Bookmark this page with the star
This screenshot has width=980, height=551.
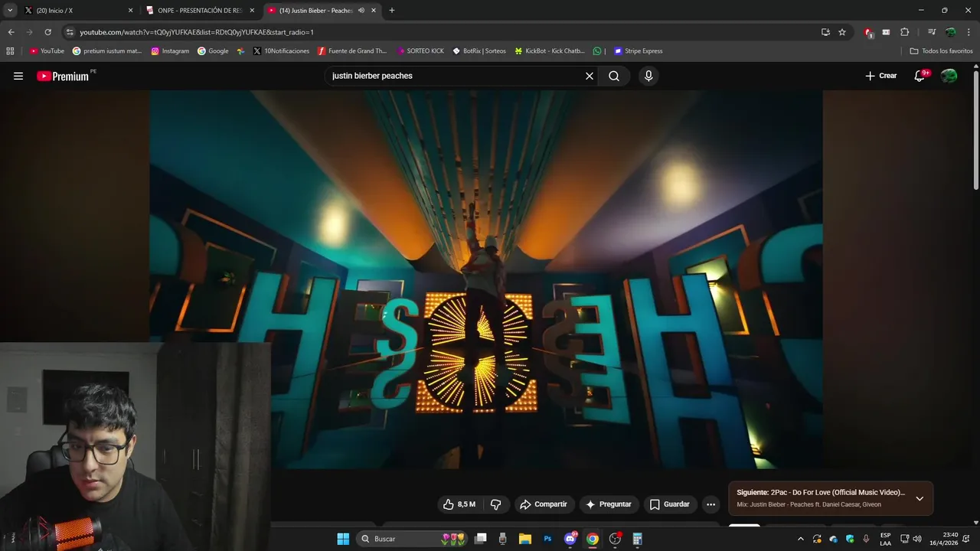pos(842,32)
